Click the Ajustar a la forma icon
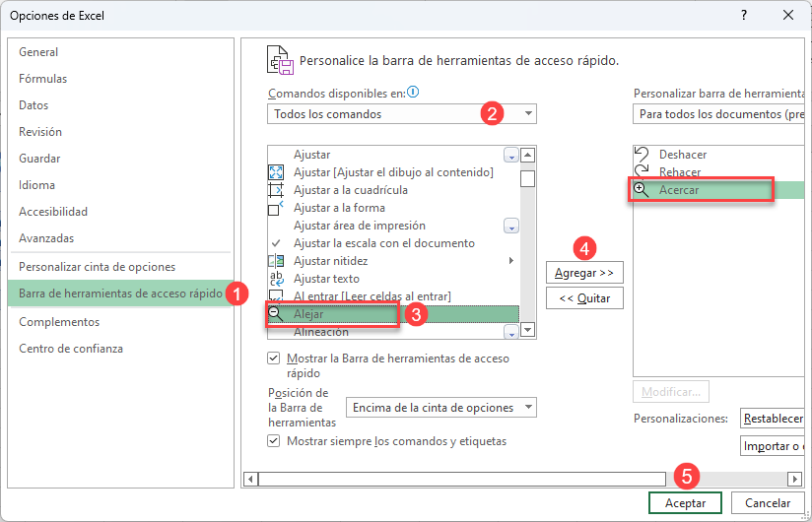 276,208
